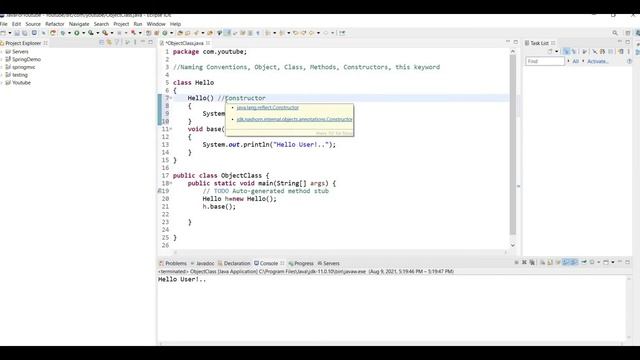Click the Remove Launch X icon in the Console toolbar
Screen dimensions: 640x360
pos(524,262)
